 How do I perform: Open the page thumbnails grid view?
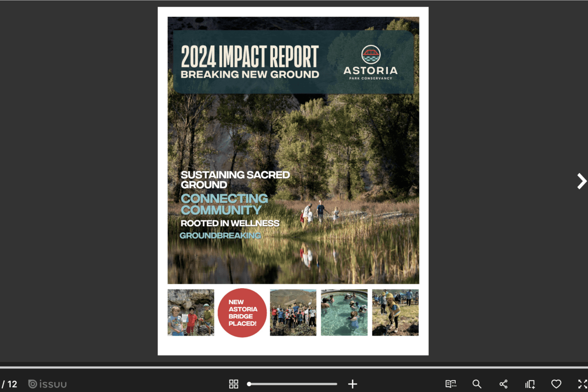tap(234, 384)
